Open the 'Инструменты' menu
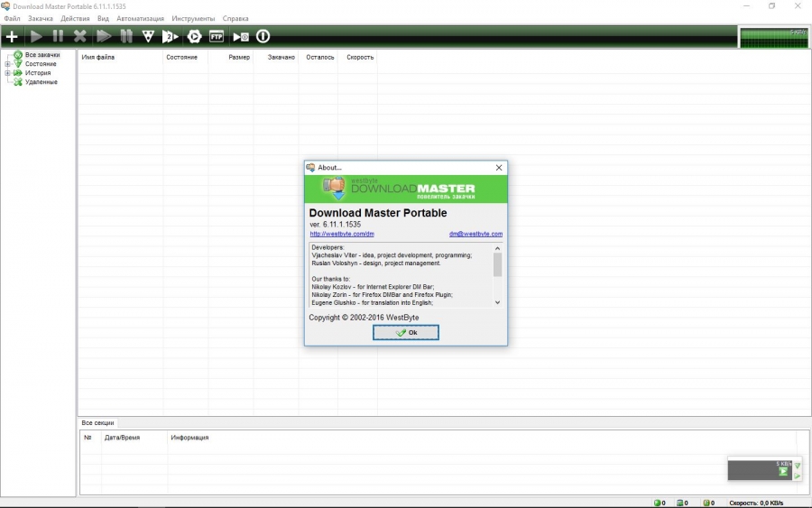This screenshot has height=508, width=812. (x=193, y=19)
